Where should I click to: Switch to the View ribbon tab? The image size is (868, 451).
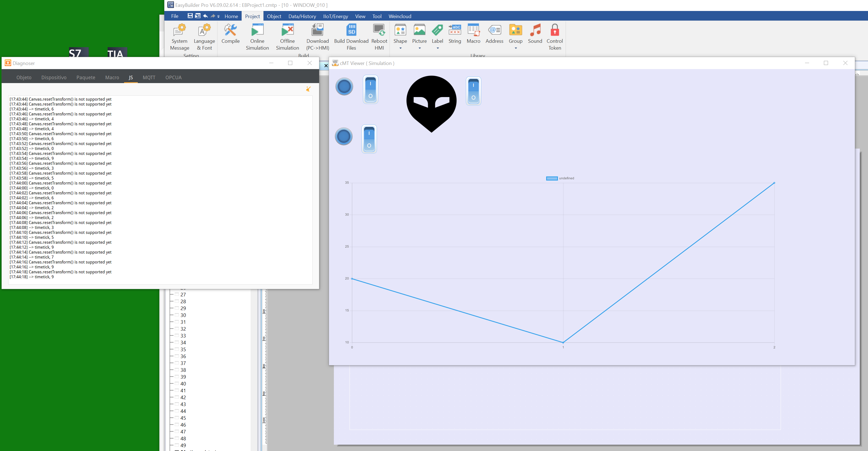point(360,16)
